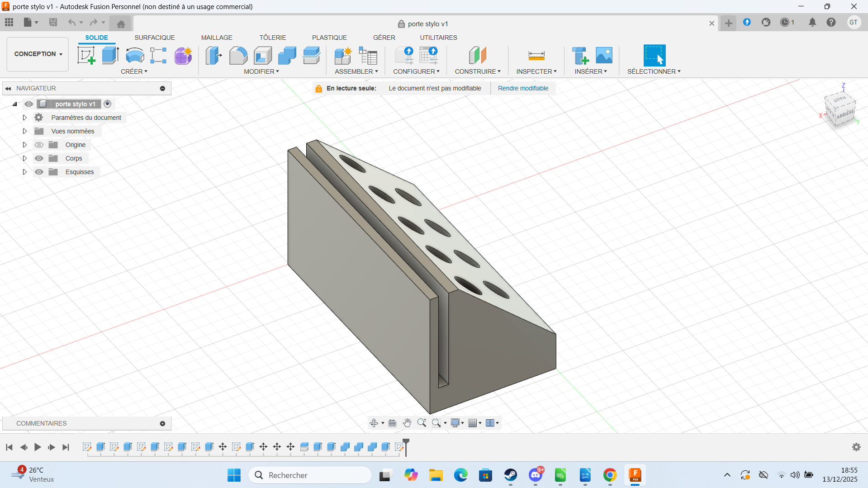The image size is (868, 488).
Task: Open the TÔLERIE tab
Action: [x=272, y=38]
